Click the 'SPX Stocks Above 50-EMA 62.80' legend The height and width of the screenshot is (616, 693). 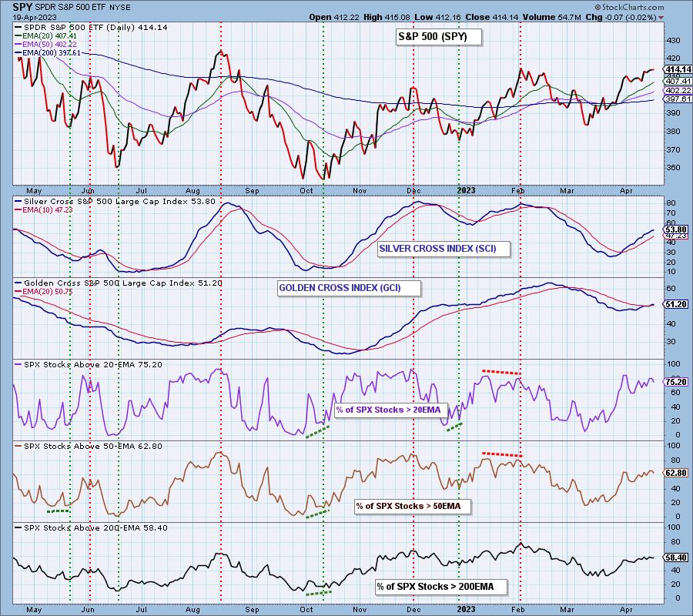(89, 447)
